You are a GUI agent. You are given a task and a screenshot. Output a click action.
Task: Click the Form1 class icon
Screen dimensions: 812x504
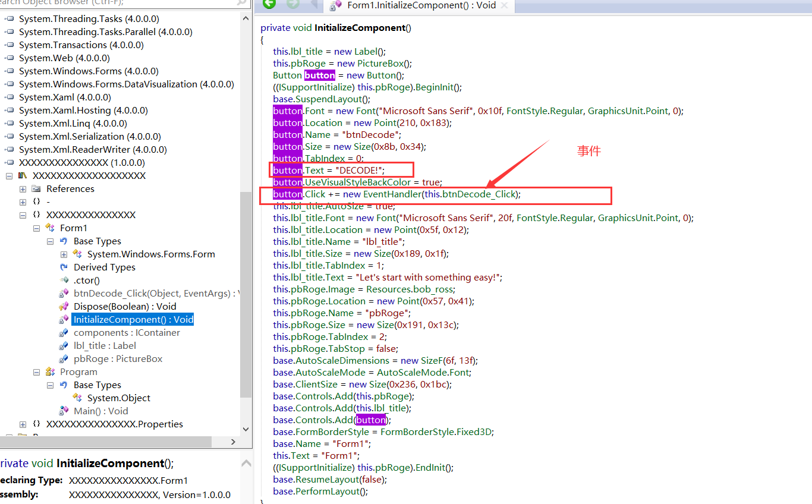coord(51,228)
